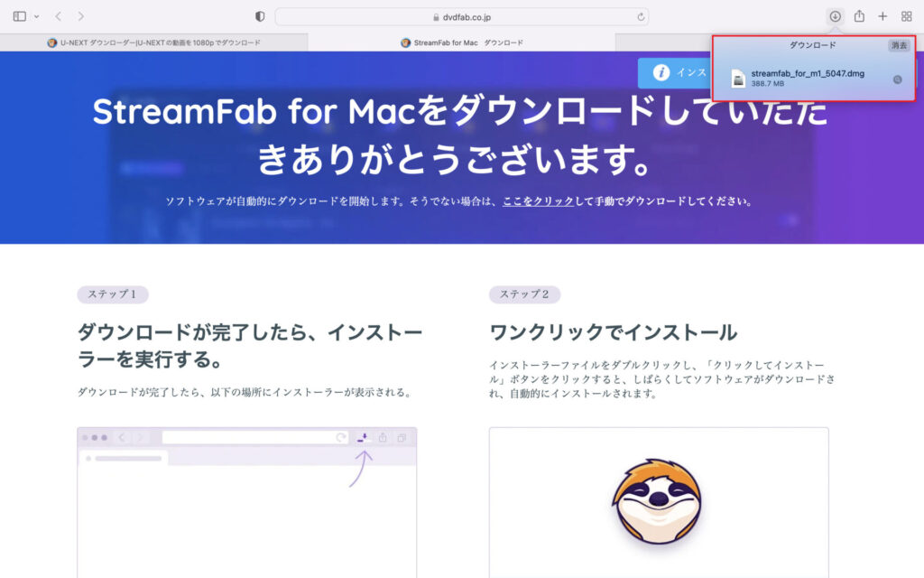The image size is (924, 578).
Task: Go back with the left arrow
Action: point(58,16)
